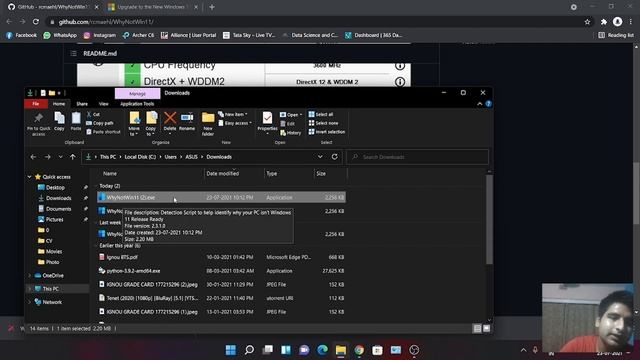Switch to the View ribbon tab
The image size is (640, 360).
tap(104, 104)
